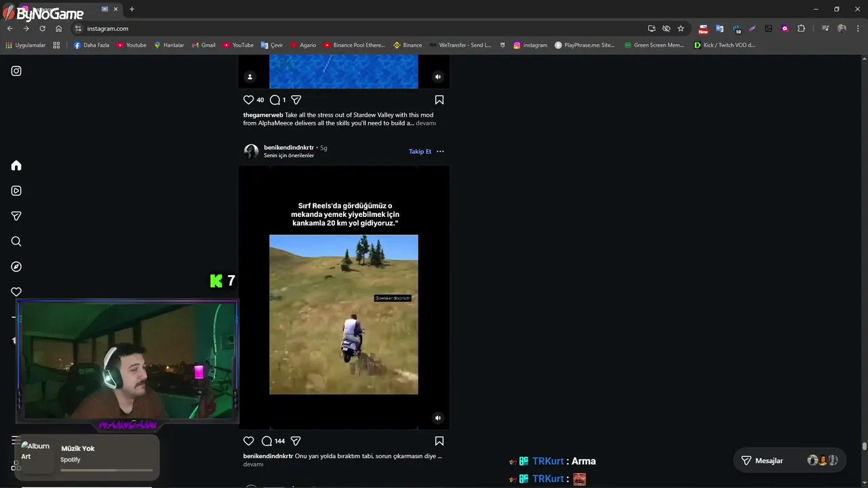Share benikendindnkrtr post paper-plane icon
This screenshot has width=868, height=488.
click(x=296, y=441)
